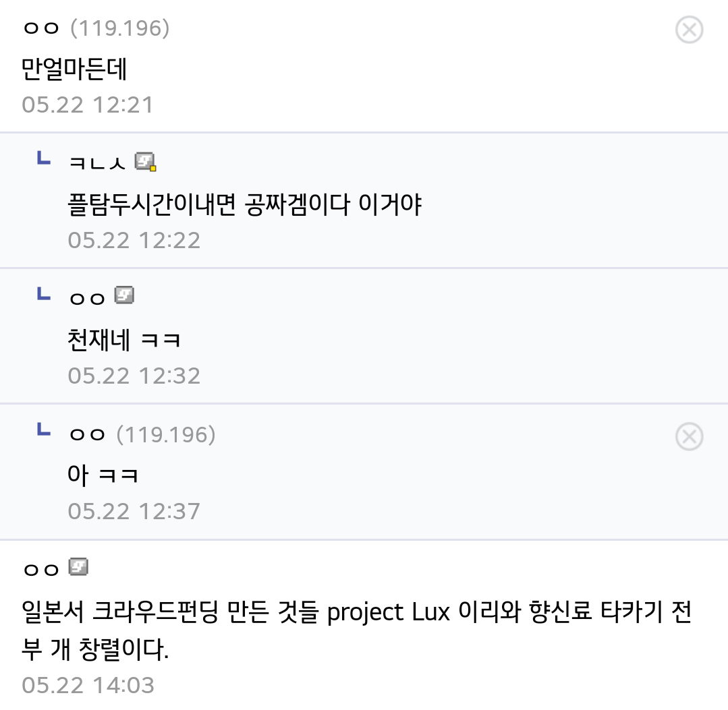Open gallog icon of the "천재네 ㅋㅋ" author
728x710 pixels.
point(124,295)
